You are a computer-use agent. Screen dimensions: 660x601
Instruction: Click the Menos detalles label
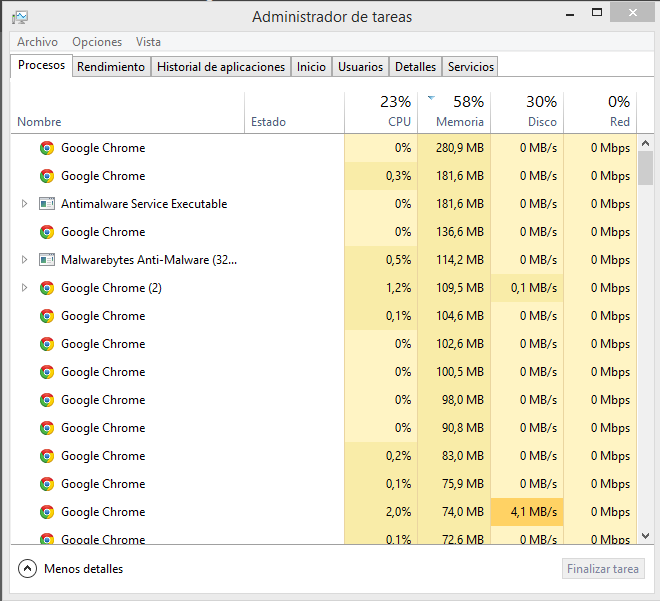click(x=83, y=569)
